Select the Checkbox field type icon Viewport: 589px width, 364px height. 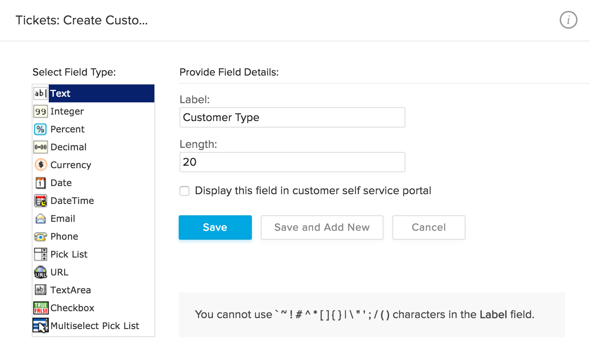point(40,308)
